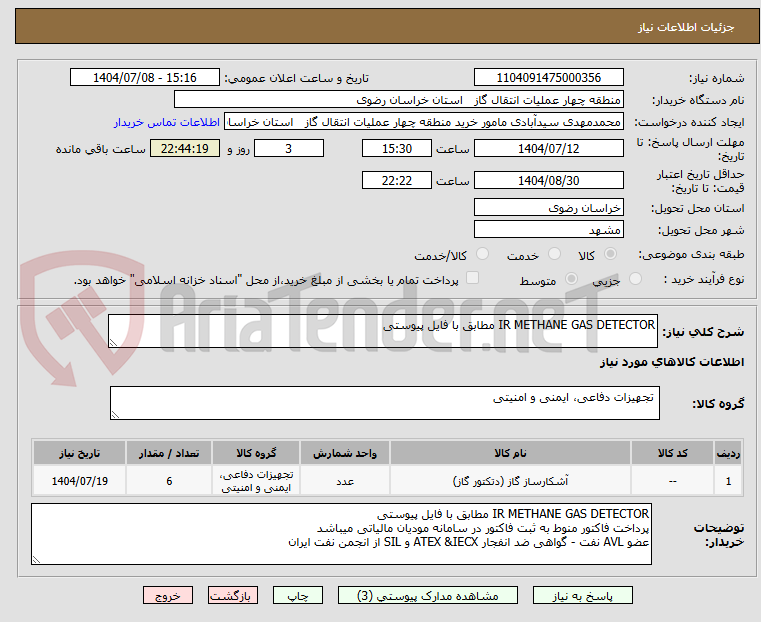Select the کالا radio button
The width and height of the screenshot is (761, 622).
[611, 253]
